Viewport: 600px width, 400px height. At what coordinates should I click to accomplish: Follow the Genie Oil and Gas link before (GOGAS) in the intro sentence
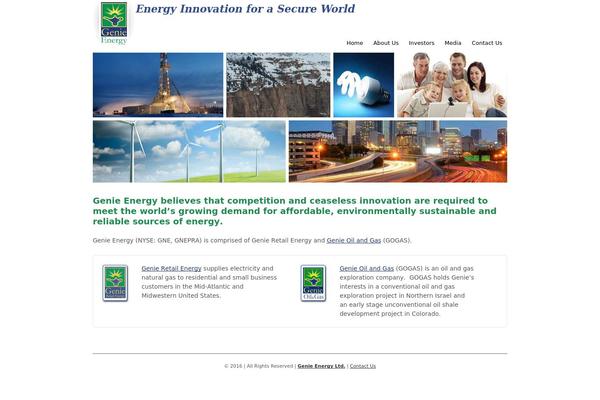pos(354,240)
